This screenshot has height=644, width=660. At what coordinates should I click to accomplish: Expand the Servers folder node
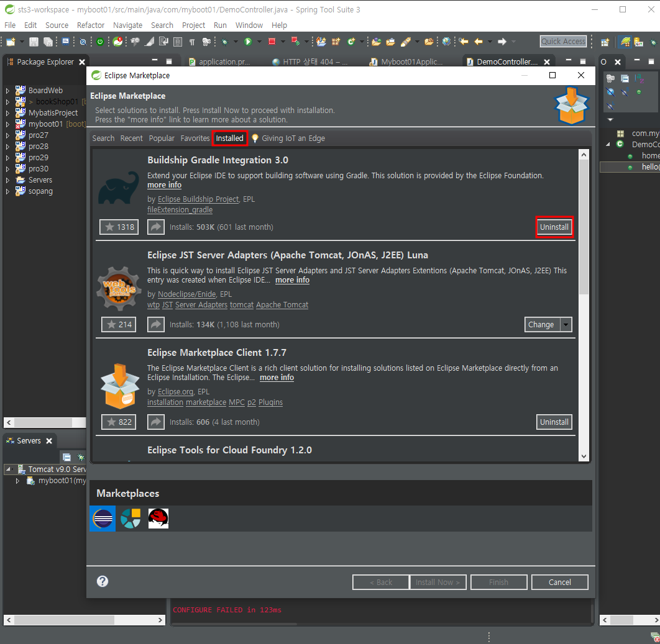click(7, 181)
